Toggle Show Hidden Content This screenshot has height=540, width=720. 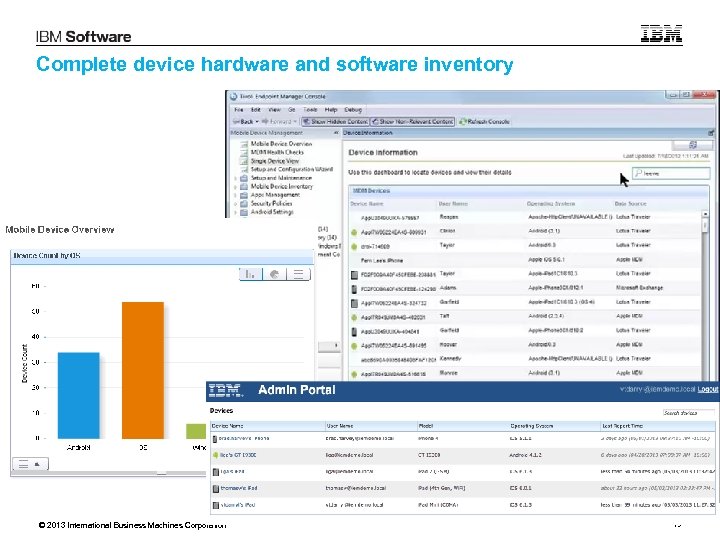pyautogui.click(x=335, y=121)
